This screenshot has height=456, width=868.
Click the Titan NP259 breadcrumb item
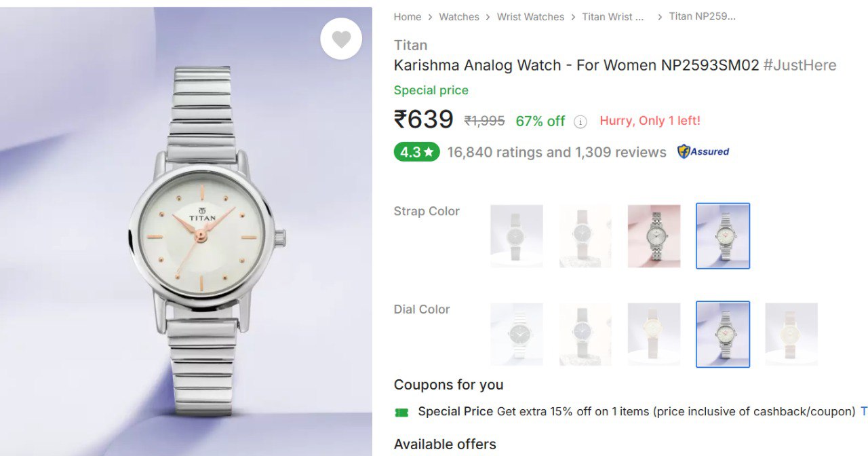(x=702, y=16)
